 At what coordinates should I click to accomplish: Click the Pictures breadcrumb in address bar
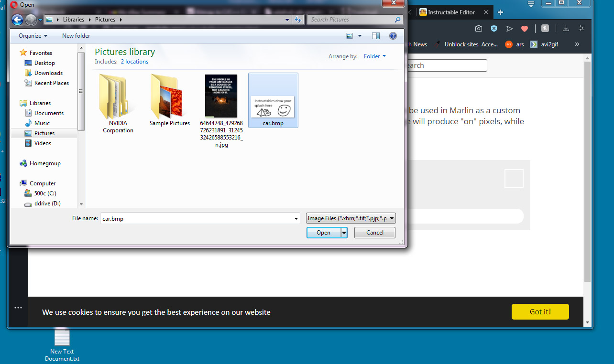point(105,20)
